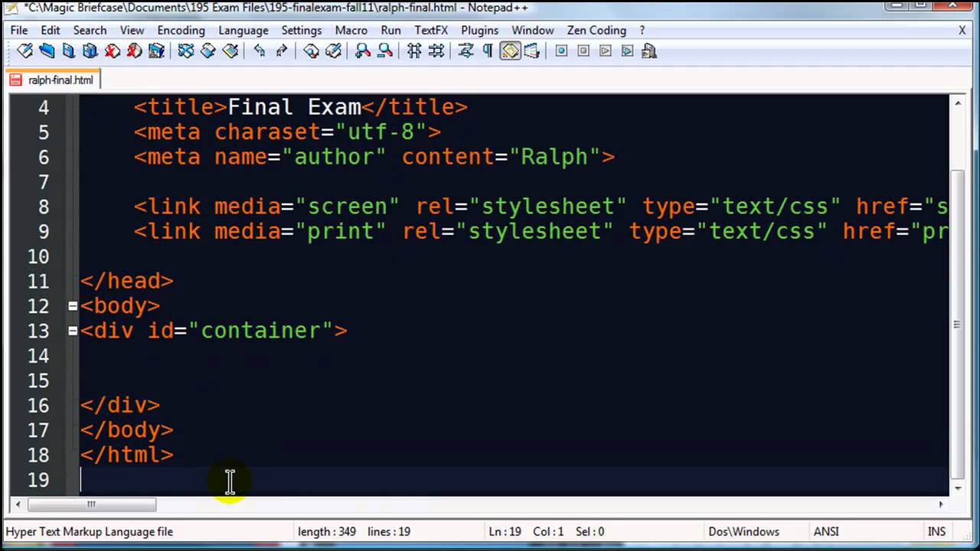
Task: Open the Macro menu
Action: (x=351, y=31)
